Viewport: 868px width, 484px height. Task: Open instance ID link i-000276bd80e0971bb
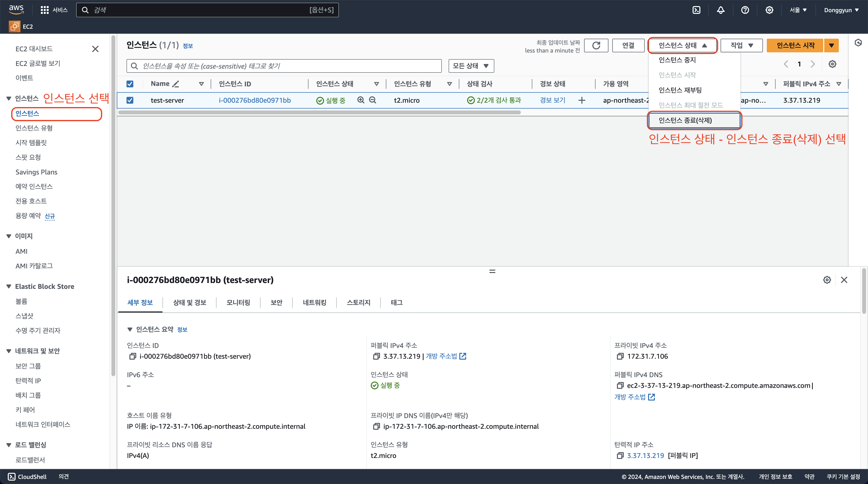255,100
